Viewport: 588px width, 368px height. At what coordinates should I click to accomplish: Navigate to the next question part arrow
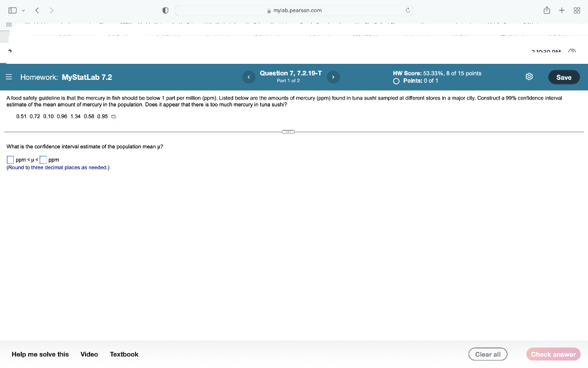(333, 76)
